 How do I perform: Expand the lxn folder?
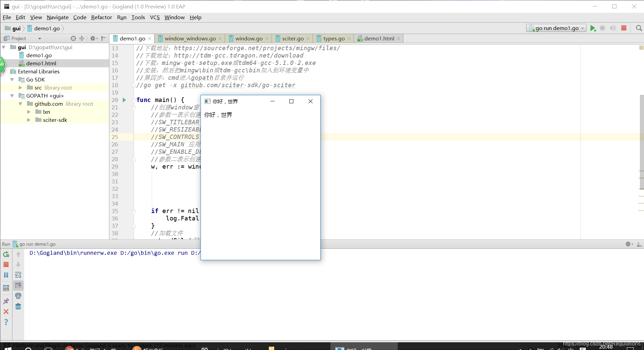tap(29, 112)
